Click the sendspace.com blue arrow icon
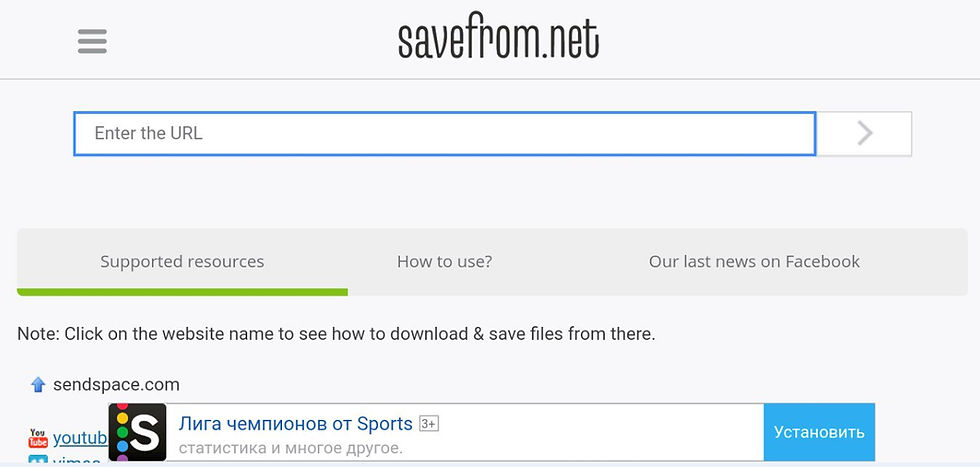The width and height of the screenshot is (980, 467). coord(38,384)
